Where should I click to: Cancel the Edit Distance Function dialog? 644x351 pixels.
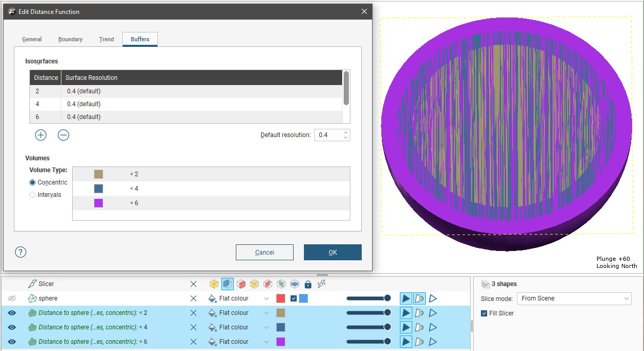pyautogui.click(x=264, y=252)
